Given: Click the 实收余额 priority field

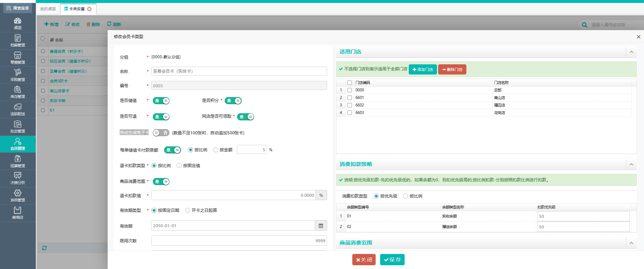Looking at the screenshot, I should pyautogui.click(x=583, y=216).
